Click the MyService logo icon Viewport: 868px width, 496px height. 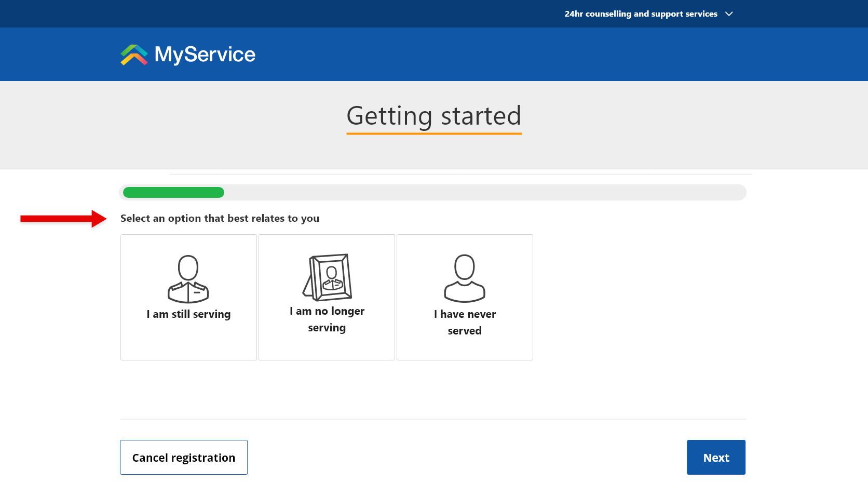[133, 54]
